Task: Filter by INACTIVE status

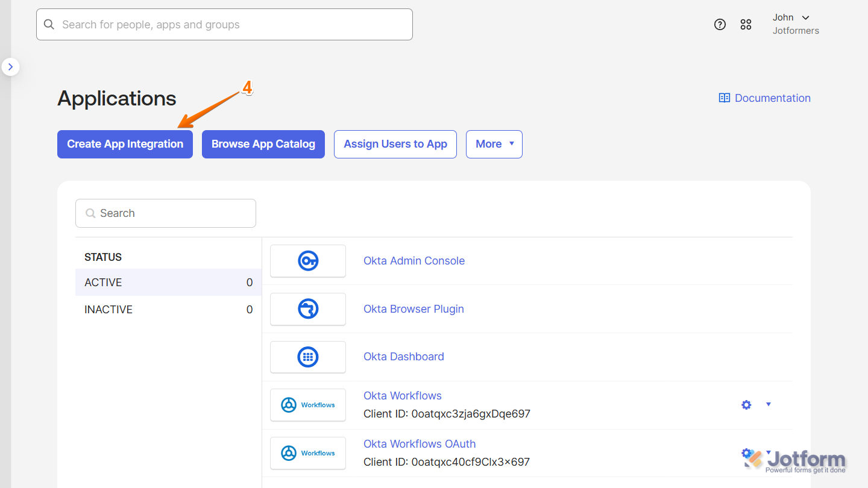Action: point(168,310)
